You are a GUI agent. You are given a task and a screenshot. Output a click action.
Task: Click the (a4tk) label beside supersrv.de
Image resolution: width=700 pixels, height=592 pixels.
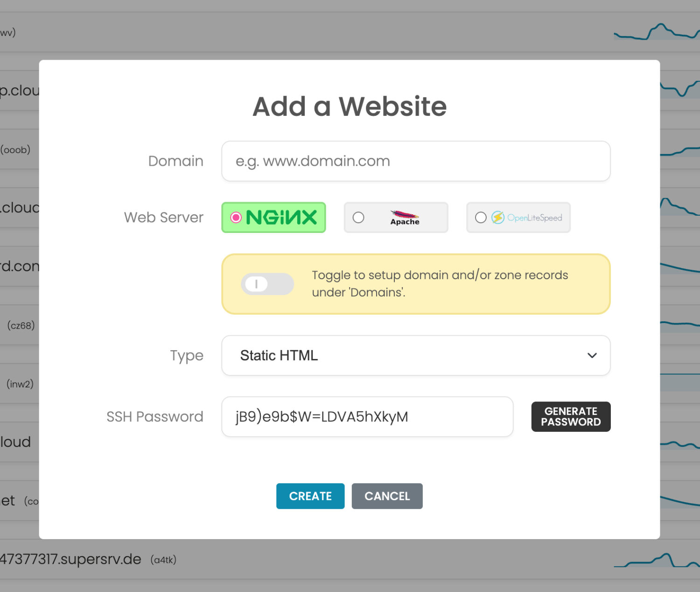(x=163, y=560)
